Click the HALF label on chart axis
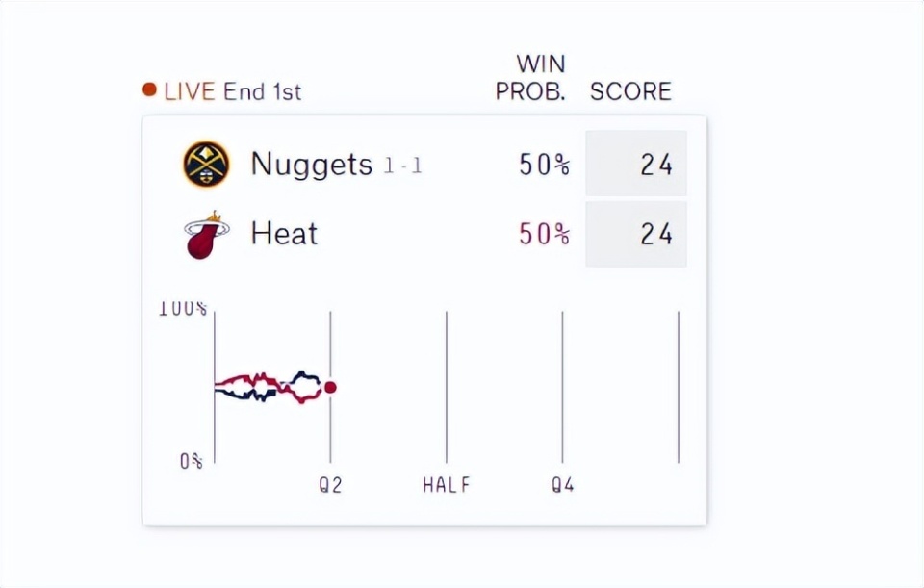924x588 pixels. (447, 485)
